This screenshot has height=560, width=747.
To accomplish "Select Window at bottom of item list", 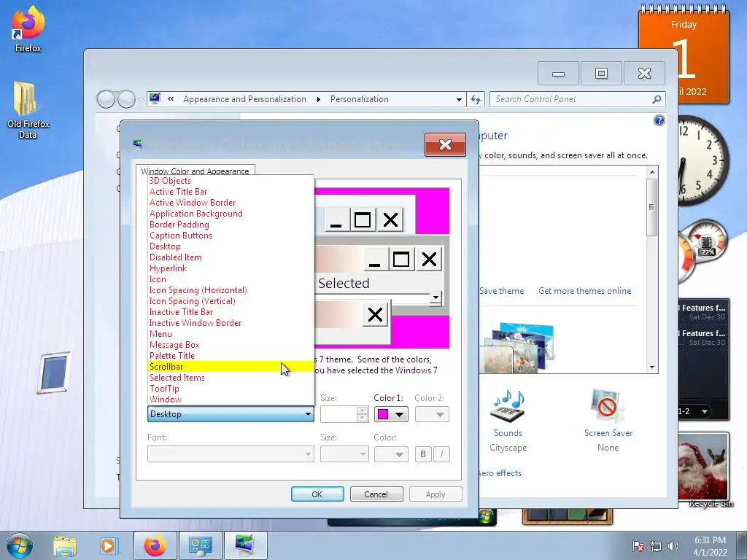I will (231, 400).
